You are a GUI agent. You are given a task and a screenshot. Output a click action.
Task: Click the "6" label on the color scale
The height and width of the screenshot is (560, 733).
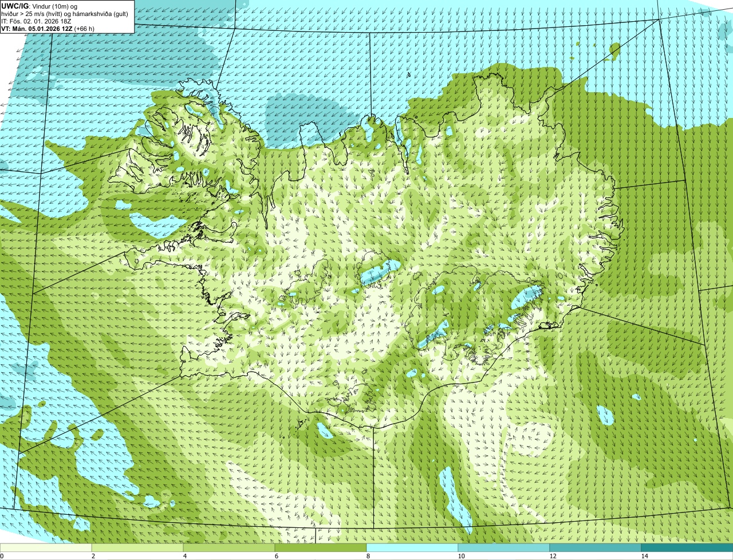click(x=277, y=556)
